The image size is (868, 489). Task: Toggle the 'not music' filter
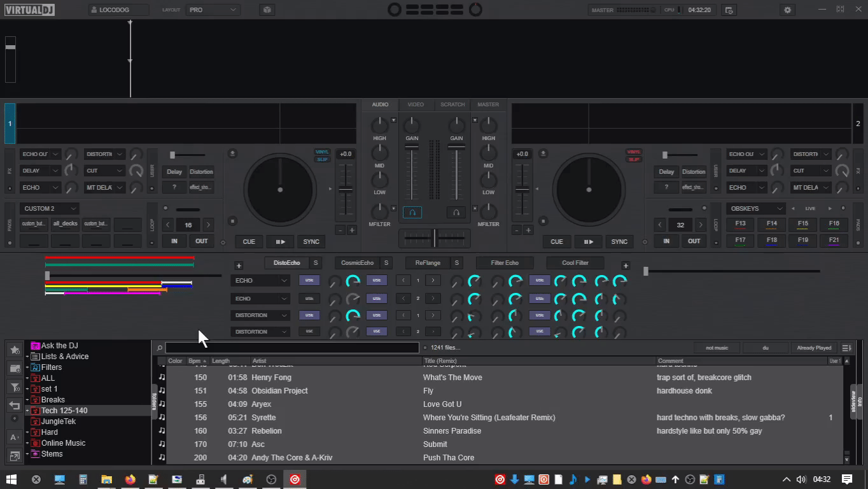pyautogui.click(x=717, y=348)
